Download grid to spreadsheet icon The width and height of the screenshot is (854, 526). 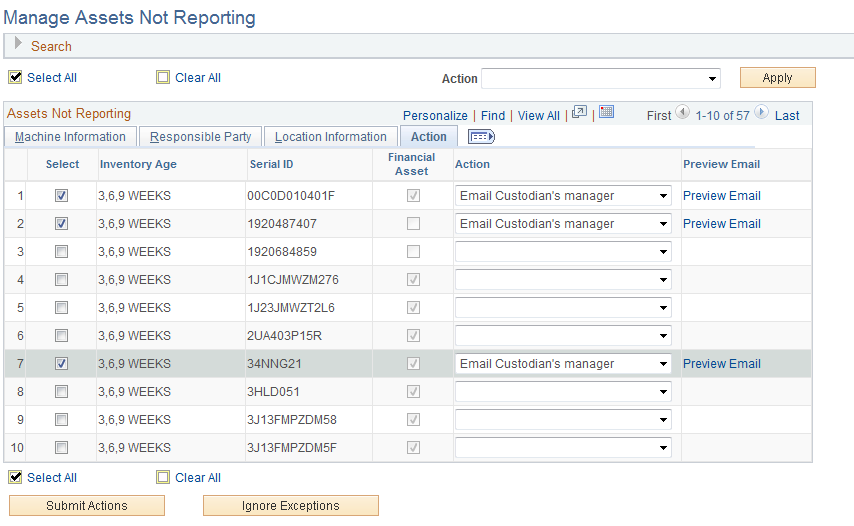(606, 112)
